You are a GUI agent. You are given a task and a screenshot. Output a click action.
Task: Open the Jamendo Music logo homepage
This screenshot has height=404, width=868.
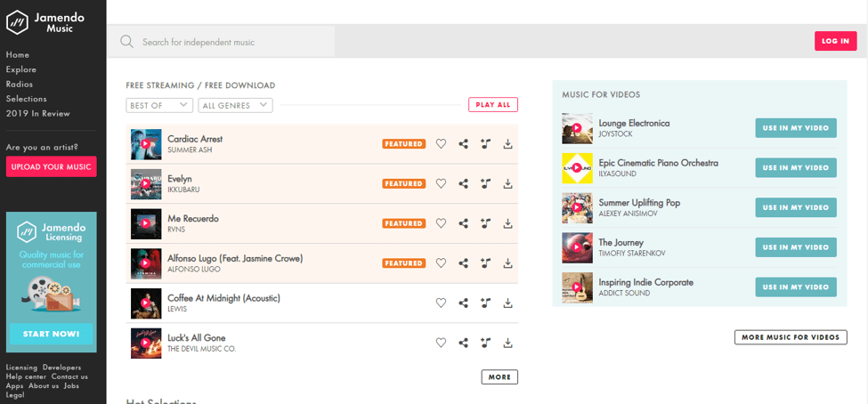(45, 22)
